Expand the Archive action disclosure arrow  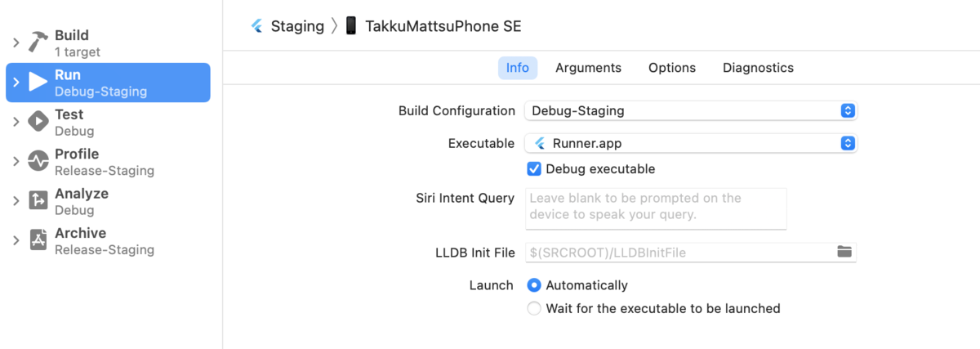16,240
